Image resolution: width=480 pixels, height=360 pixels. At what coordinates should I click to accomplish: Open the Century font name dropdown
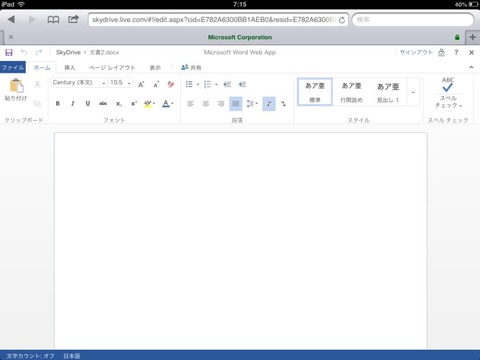79,83
